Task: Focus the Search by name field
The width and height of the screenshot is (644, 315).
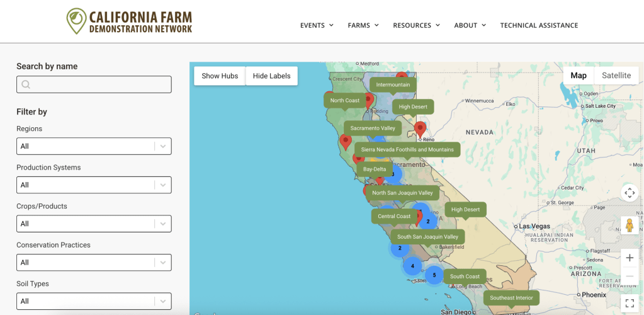Action: click(x=94, y=84)
